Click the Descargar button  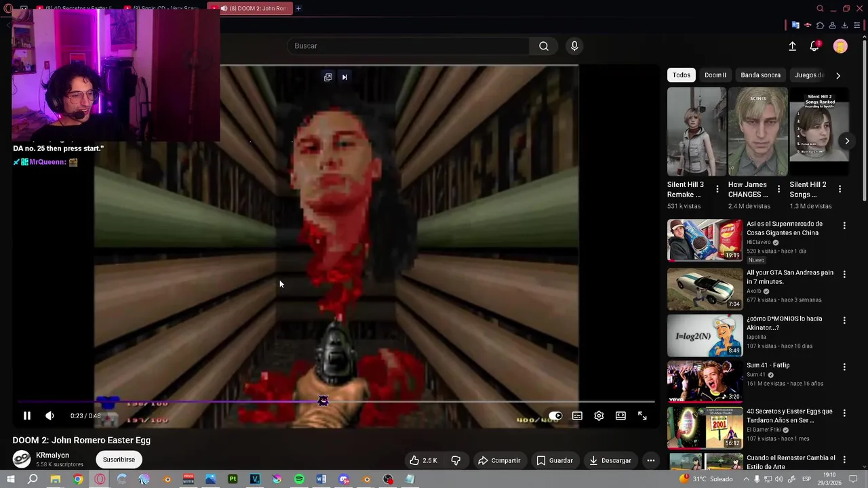[x=610, y=460]
